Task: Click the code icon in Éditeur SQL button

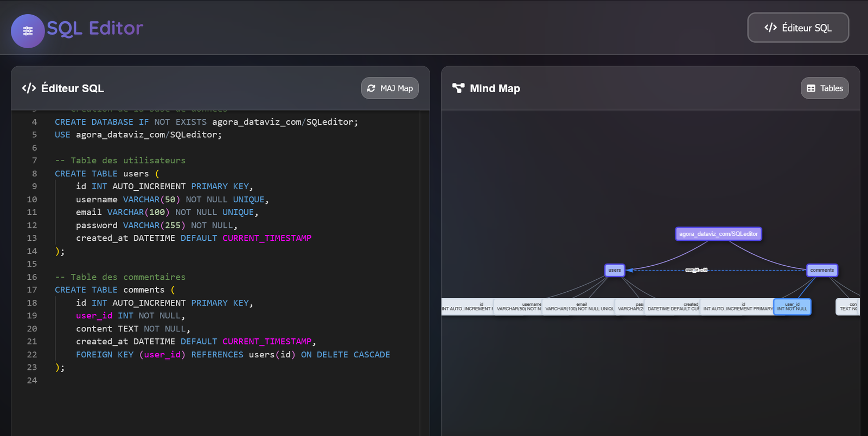Action: 770,28
